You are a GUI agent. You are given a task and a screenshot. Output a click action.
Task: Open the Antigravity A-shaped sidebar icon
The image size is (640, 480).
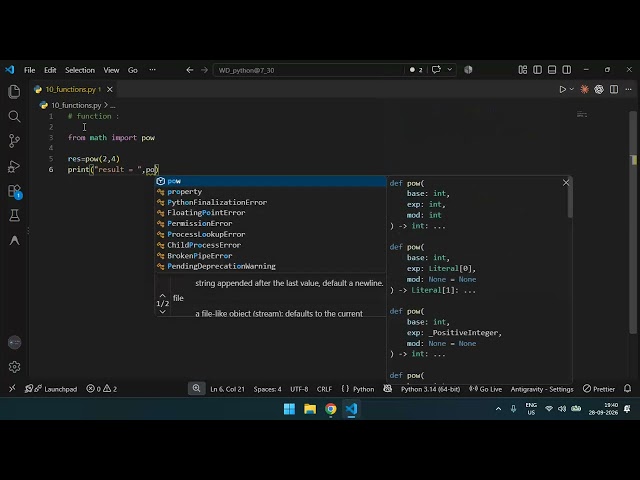pyautogui.click(x=14, y=240)
